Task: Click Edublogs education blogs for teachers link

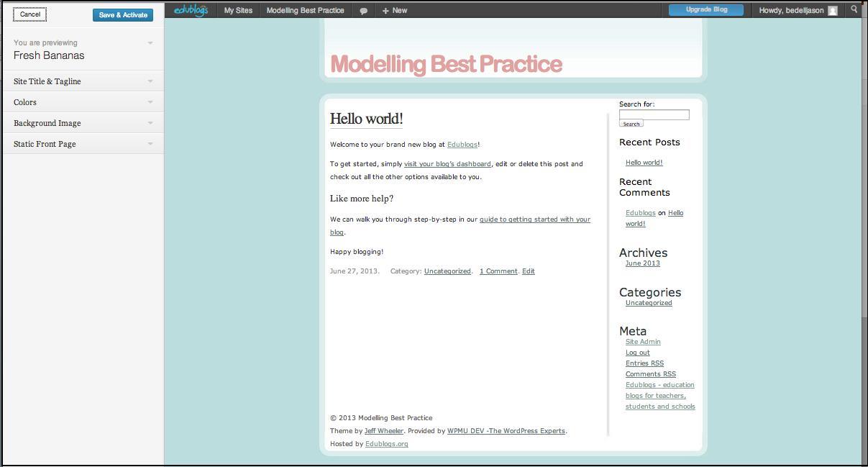Action: point(660,396)
